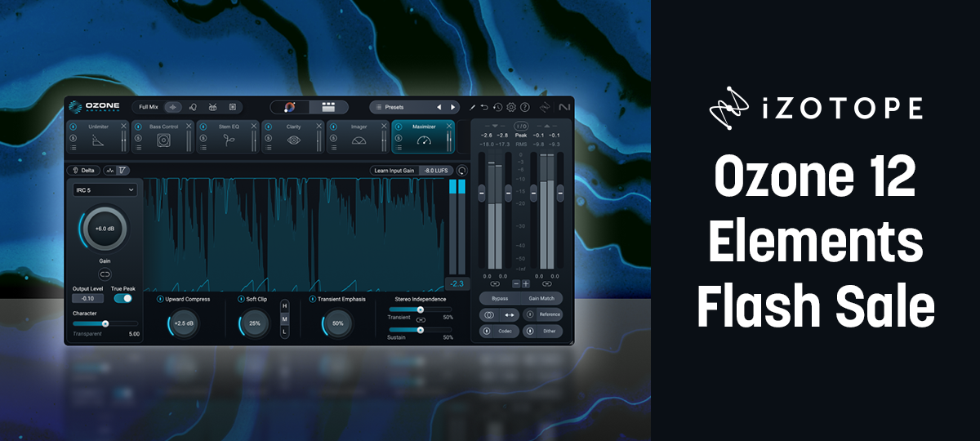The width and height of the screenshot is (980, 441).
Task: Click the swap channels arrows icon
Action: pyautogui.click(x=510, y=314)
